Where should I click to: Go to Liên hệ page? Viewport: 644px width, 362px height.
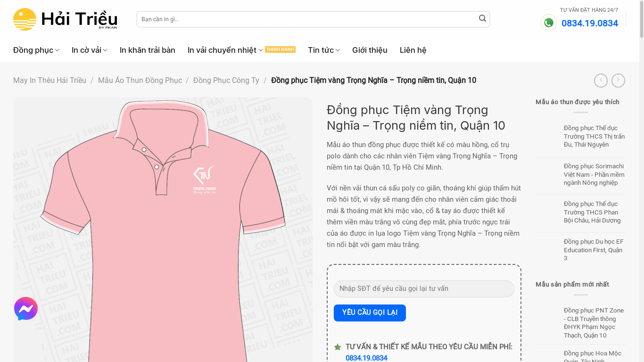(x=413, y=50)
